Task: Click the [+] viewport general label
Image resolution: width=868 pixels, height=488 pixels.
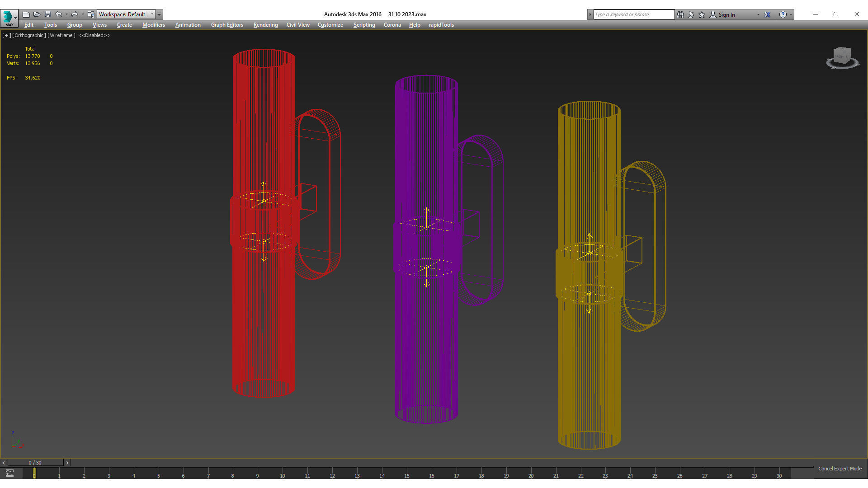Action: point(6,35)
